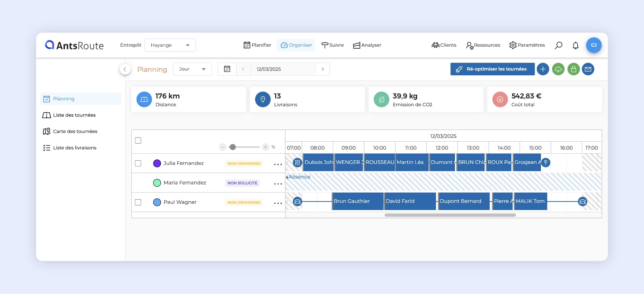Open Carte des tournées in sidebar
Viewport: 644px width, 294px height.
click(75, 131)
